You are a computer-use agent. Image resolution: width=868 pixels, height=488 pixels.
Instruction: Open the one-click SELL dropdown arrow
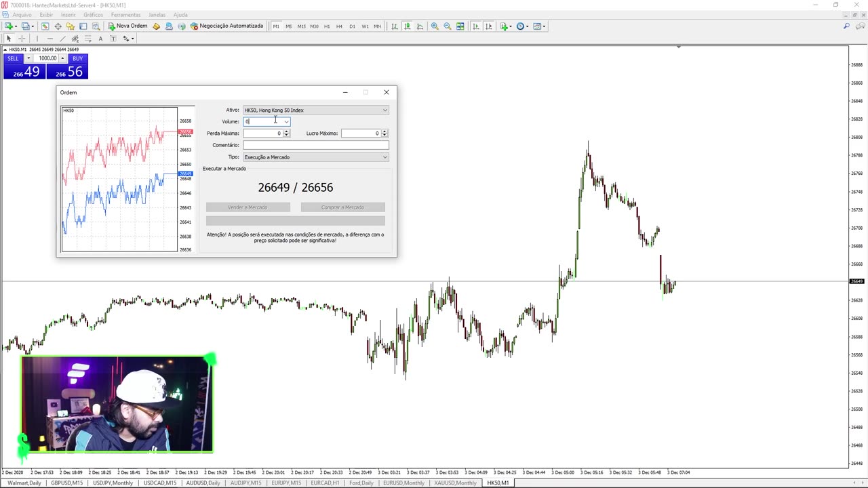click(x=28, y=58)
